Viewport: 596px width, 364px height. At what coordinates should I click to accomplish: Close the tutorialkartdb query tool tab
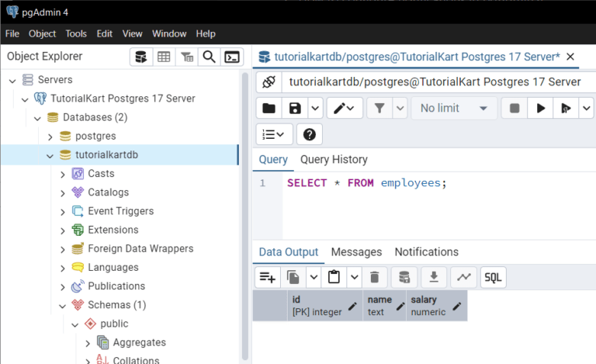570,57
